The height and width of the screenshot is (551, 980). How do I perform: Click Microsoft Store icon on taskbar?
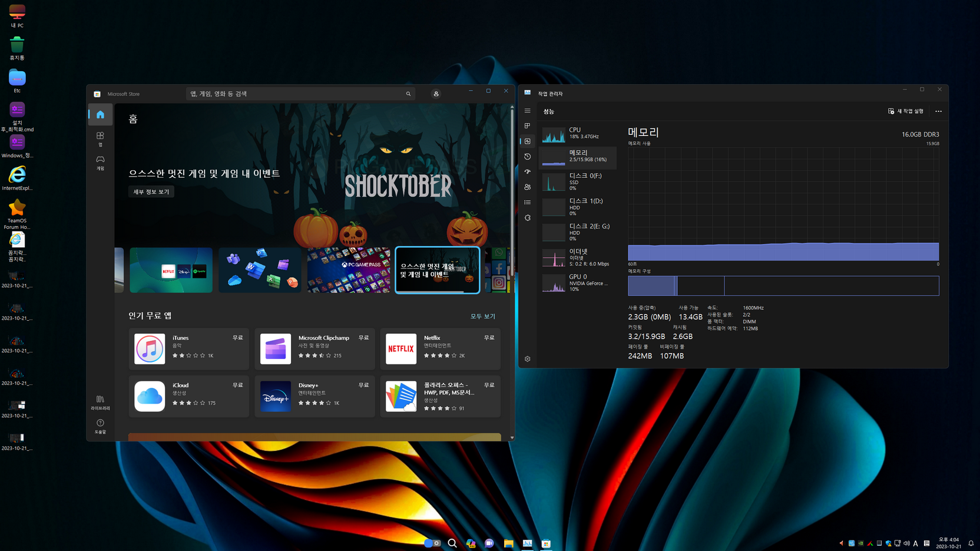546,543
